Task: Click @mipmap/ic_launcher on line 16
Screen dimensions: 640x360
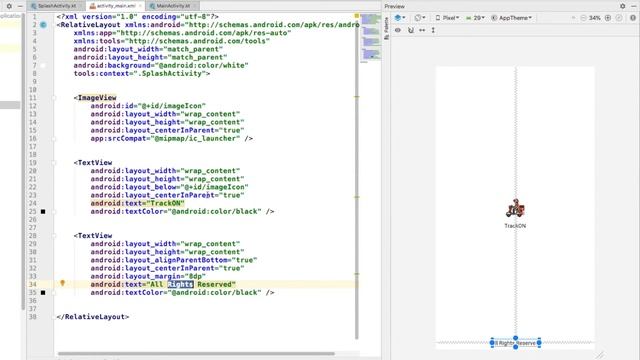Action: [195, 138]
